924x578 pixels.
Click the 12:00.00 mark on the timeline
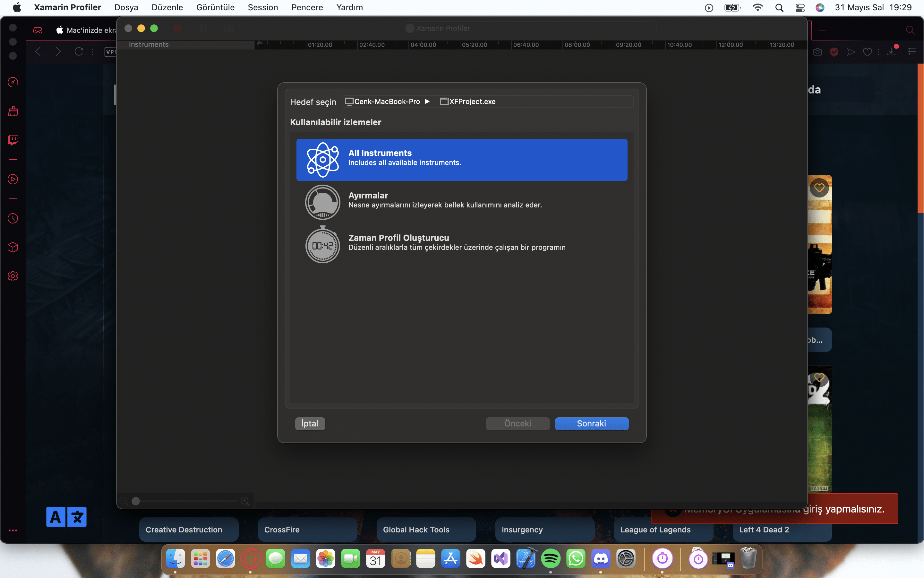click(731, 45)
